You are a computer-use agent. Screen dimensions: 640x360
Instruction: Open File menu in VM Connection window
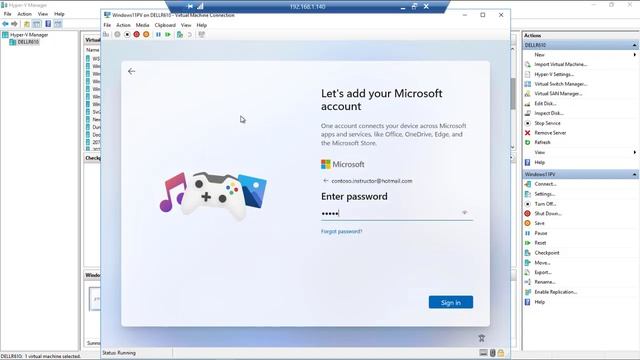(x=107, y=25)
